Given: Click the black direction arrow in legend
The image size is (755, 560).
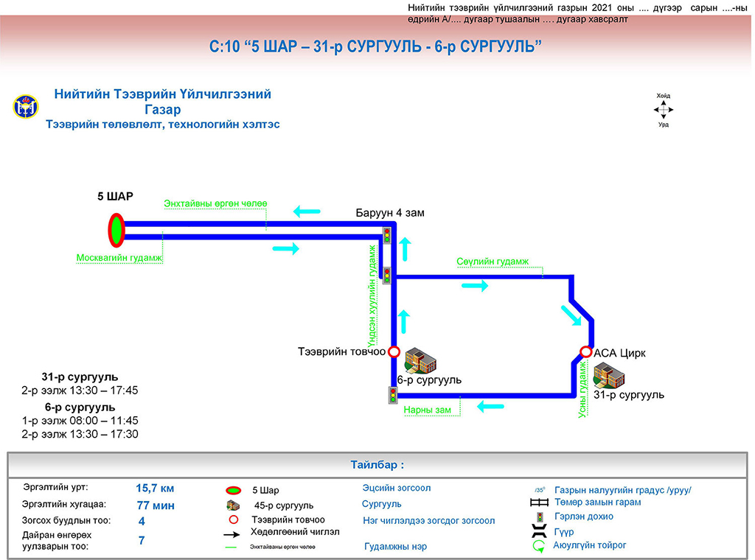Looking at the screenshot, I should point(232,533).
